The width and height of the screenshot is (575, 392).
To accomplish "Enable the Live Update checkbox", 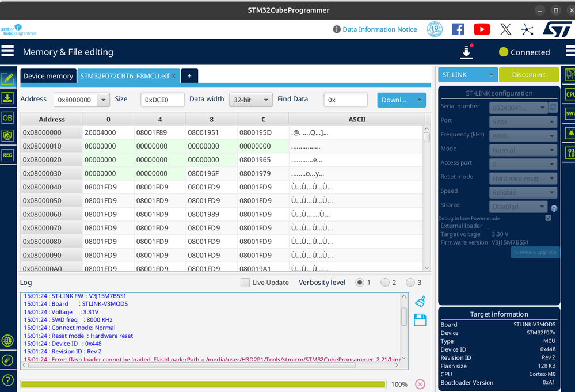I will tap(245, 283).
